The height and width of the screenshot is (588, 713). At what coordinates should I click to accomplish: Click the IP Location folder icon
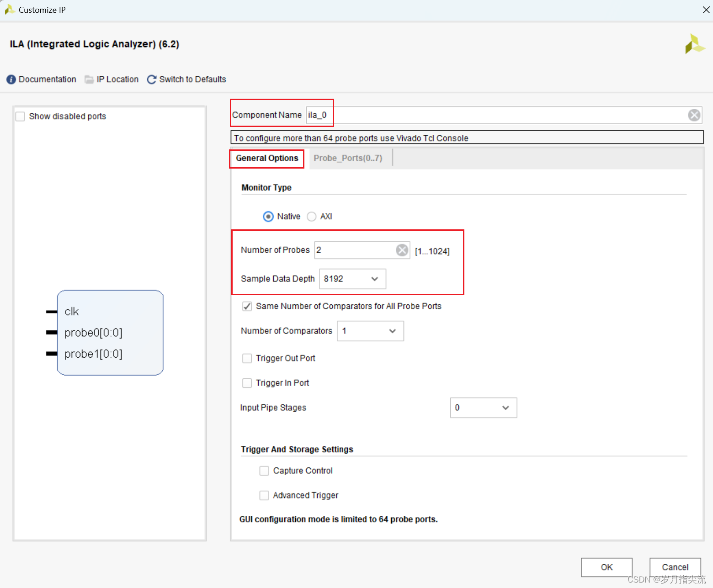pyautogui.click(x=89, y=79)
